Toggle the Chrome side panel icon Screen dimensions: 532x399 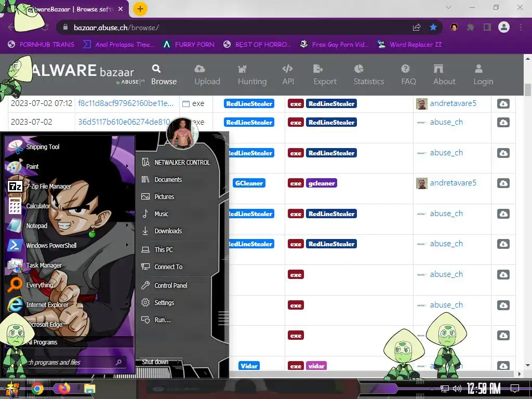487,28
